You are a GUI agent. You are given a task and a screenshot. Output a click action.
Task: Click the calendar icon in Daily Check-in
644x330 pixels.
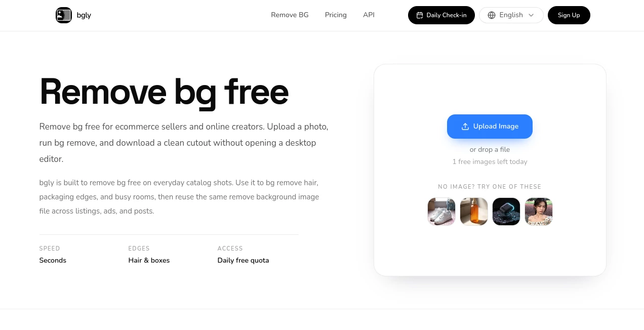pos(419,15)
